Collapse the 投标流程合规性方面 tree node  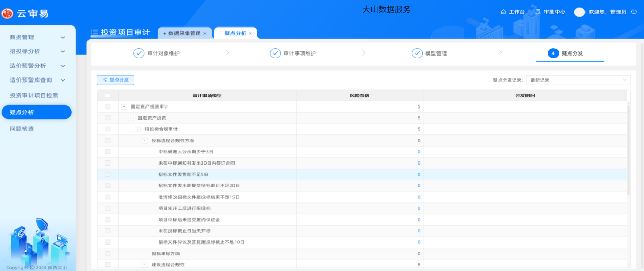(145, 140)
